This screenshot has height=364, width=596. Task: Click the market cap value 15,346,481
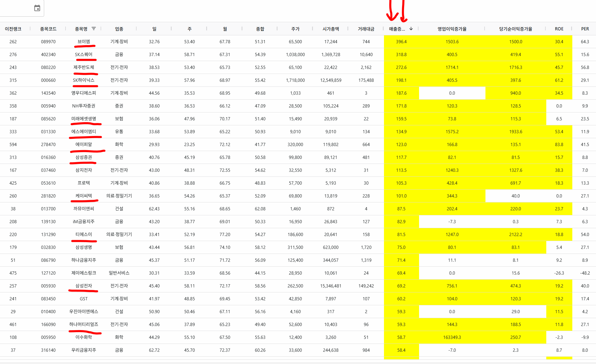point(331,286)
